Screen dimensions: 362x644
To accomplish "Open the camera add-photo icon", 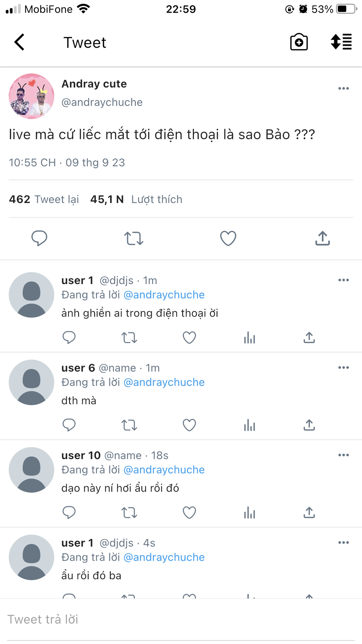I will 299,42.
